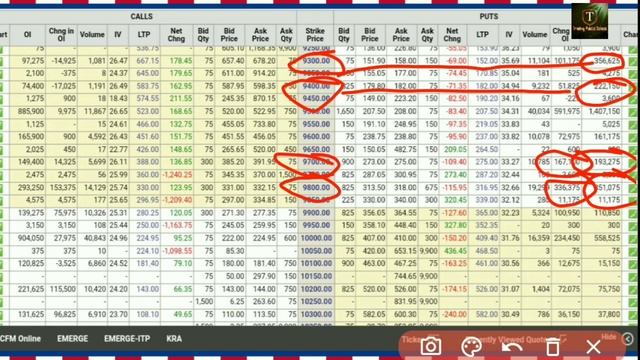The image size is (640, 360).
Task: Undo last drawing with the curved arrow
Action: click(512, 348)
